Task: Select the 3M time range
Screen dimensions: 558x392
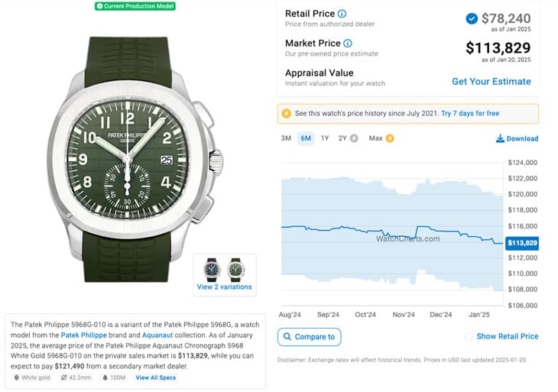Action: click(x=286, y=138)
